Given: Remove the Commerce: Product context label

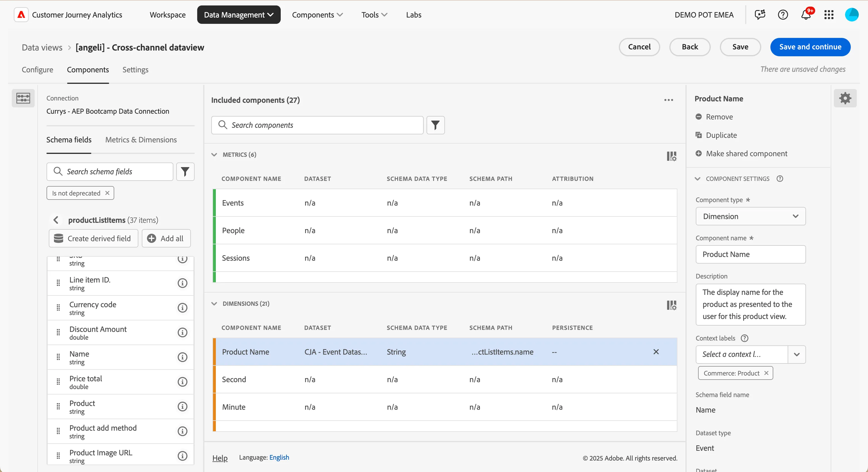Looking at the screenshot, I should [x=766, y=373].
